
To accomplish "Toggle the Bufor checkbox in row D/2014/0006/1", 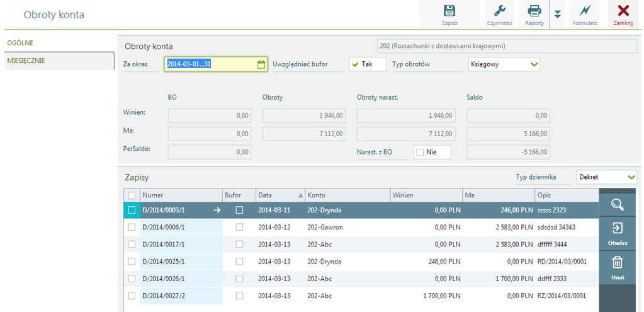I will 239,228.
